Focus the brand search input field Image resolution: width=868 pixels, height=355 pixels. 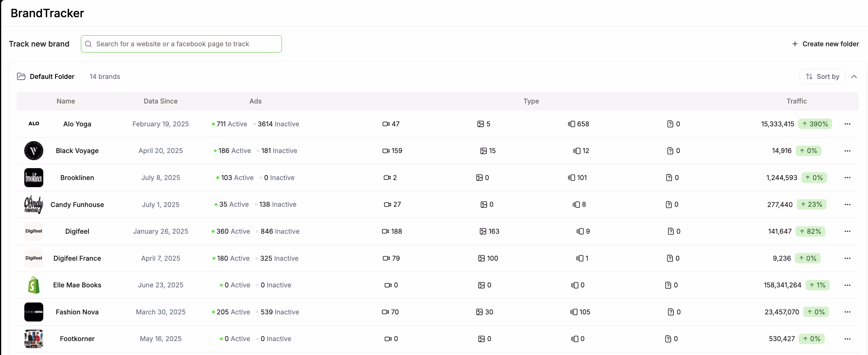pos(181,44)
